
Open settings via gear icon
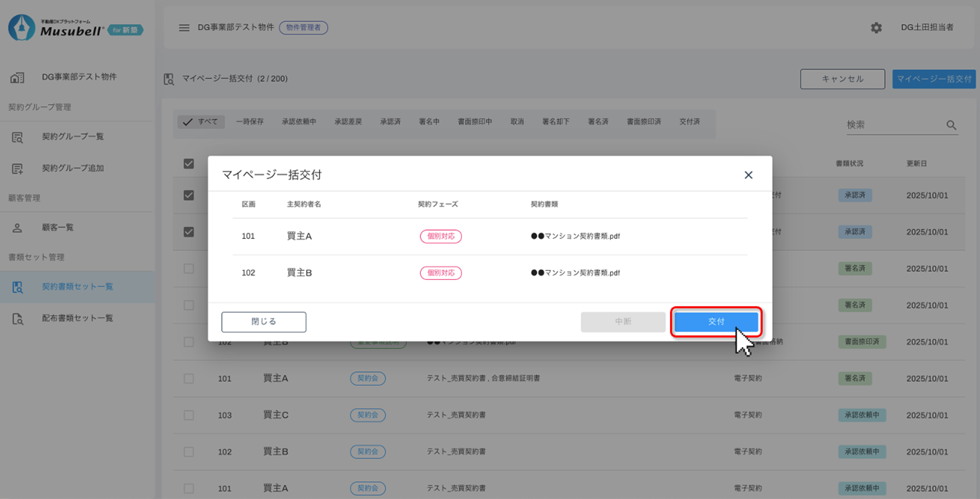876,28
